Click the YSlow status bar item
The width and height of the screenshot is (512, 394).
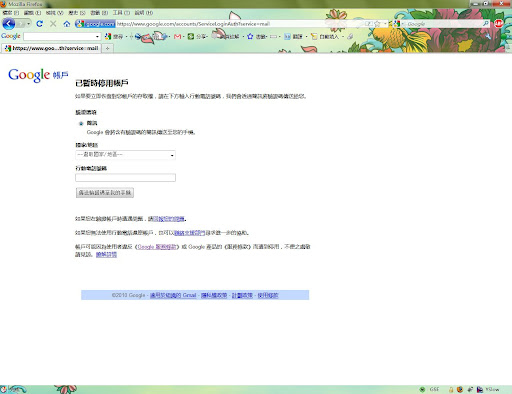coord(492,389)
